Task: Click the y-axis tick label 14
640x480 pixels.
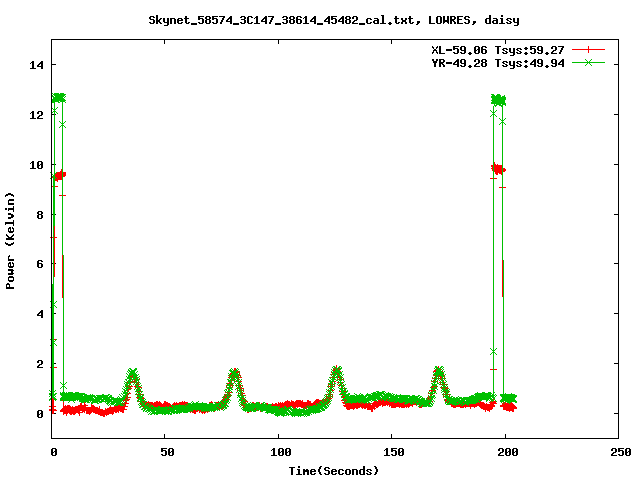Action: (x=36, y=65)
